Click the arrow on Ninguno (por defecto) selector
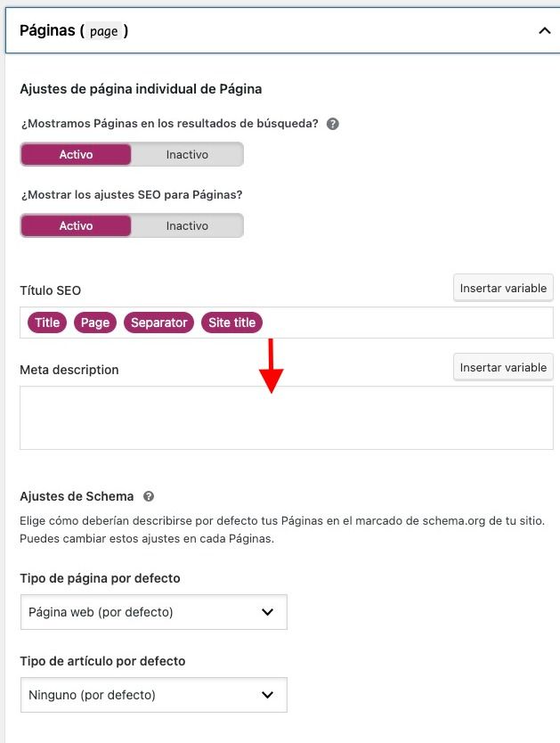Viewport: 560px width, 743px height. (267, 695)
